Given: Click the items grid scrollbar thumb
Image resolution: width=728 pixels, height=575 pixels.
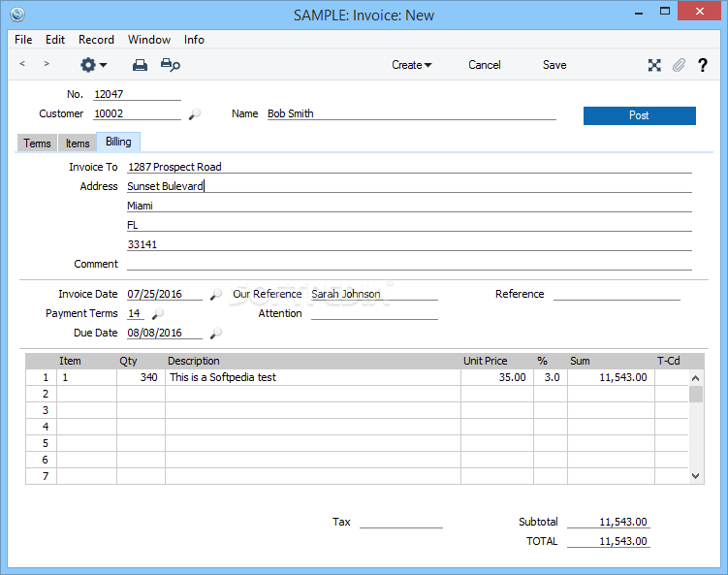Looking at the screenshot, I should (x=695, y=395).
